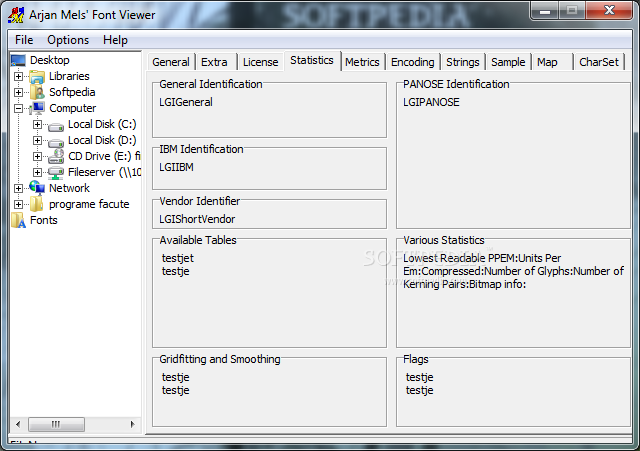Collapse the Computer tree node

coord(18,108)
